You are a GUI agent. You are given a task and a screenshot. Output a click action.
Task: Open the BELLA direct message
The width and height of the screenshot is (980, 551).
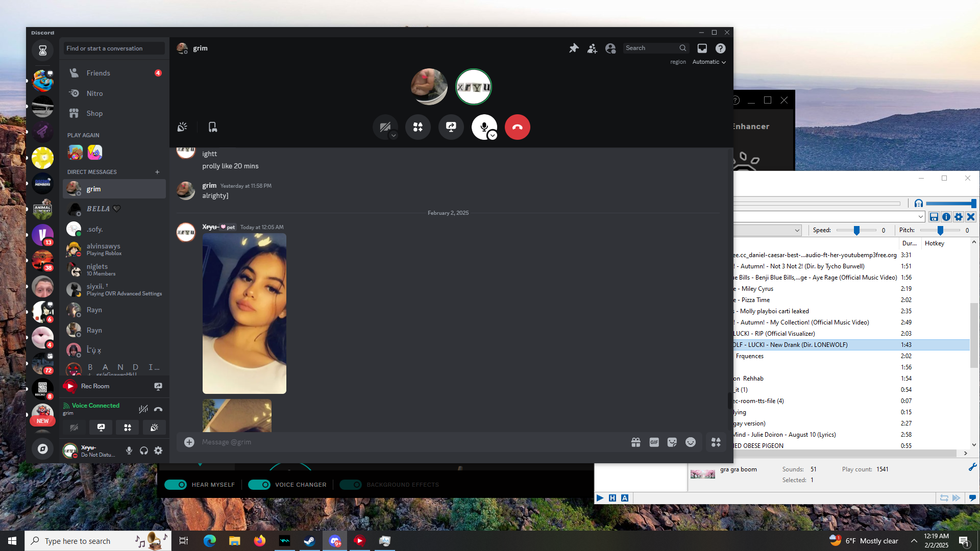(98, 209)
